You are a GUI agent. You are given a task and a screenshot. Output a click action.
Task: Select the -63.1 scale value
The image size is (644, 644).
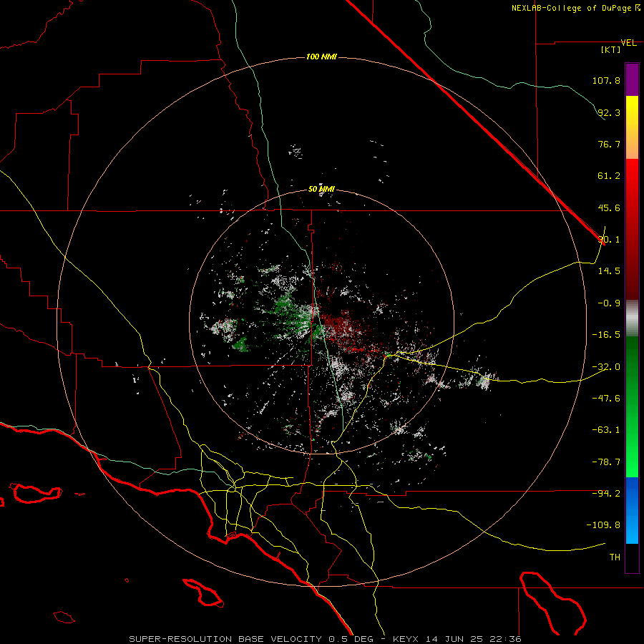[606, 430]
